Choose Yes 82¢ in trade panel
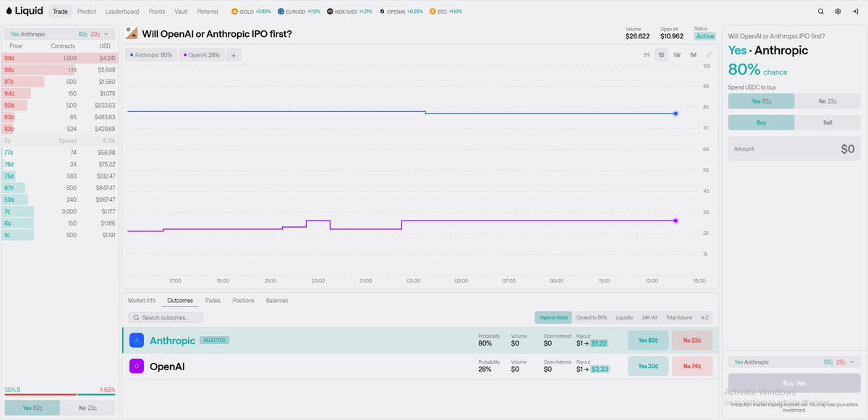The image size is (868, 420). [761, 101]
